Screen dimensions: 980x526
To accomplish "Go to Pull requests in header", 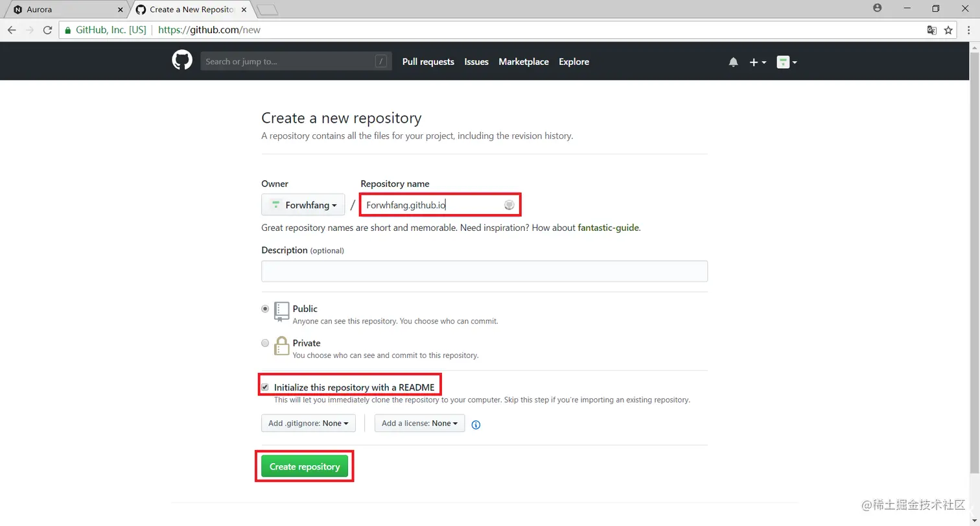I will 428,62.
